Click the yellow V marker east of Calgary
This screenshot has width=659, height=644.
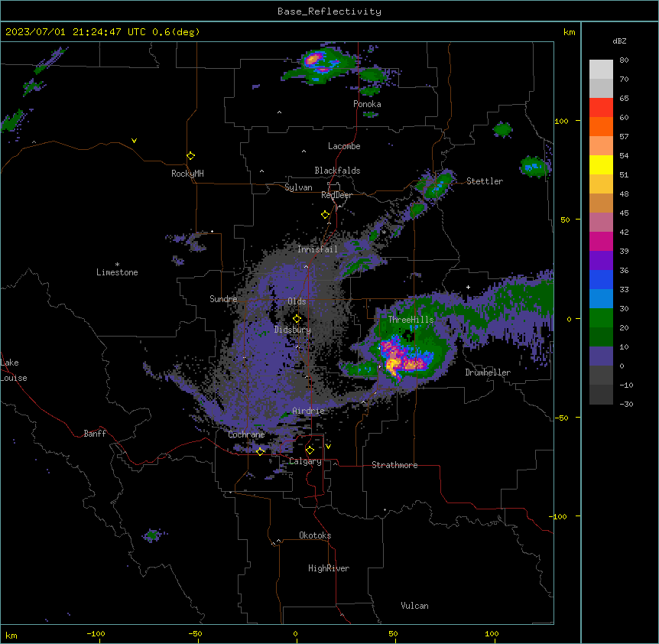coord(328,447)
